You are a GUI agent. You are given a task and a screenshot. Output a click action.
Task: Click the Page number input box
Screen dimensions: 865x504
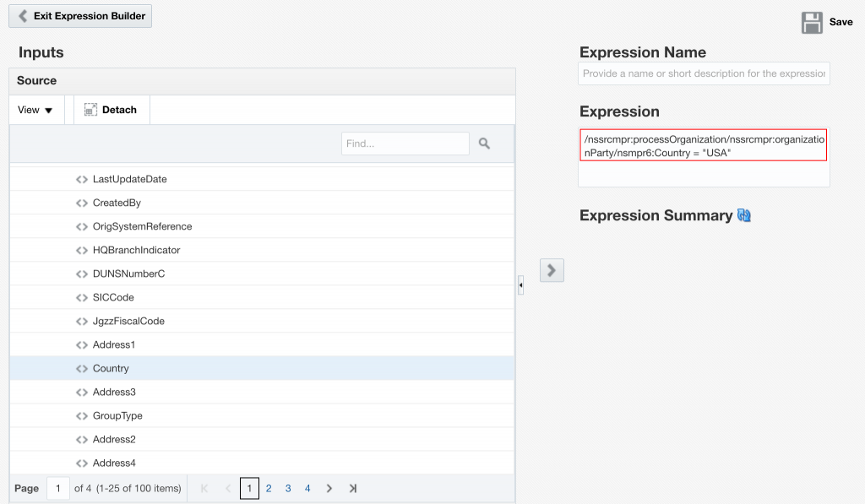[x=58, y=488]
